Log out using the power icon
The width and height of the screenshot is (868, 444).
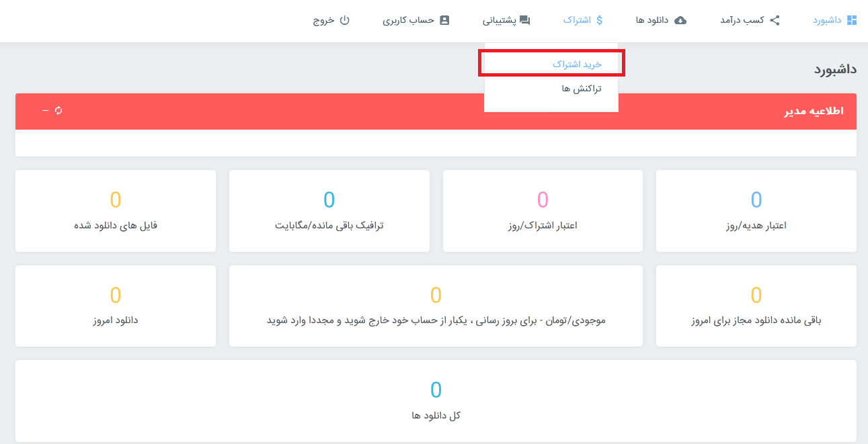344,20
